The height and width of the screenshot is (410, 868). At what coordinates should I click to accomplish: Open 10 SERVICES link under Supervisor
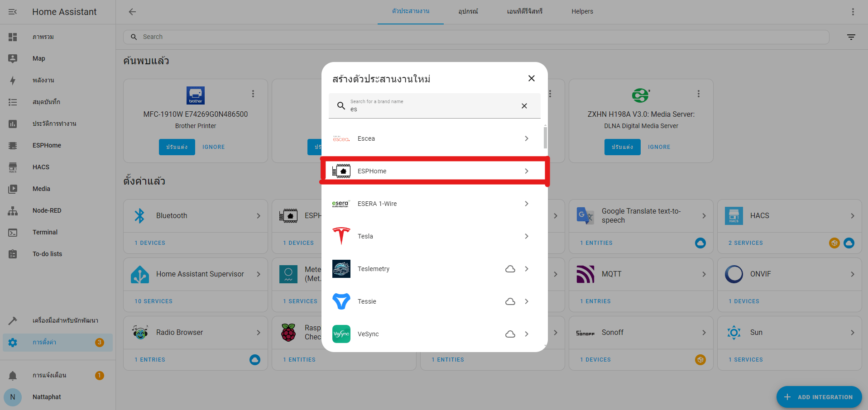(x=153, y=301)
